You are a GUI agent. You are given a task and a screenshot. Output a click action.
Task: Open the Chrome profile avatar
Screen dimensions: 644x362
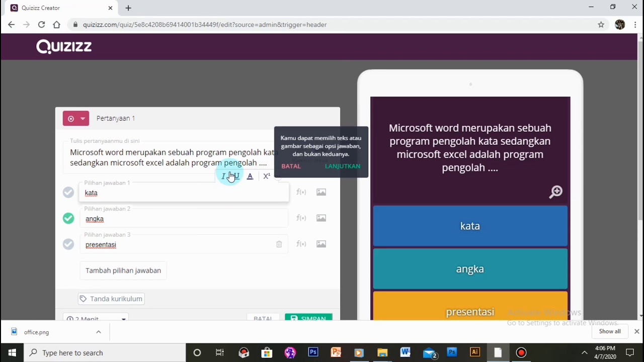[620, 25]
